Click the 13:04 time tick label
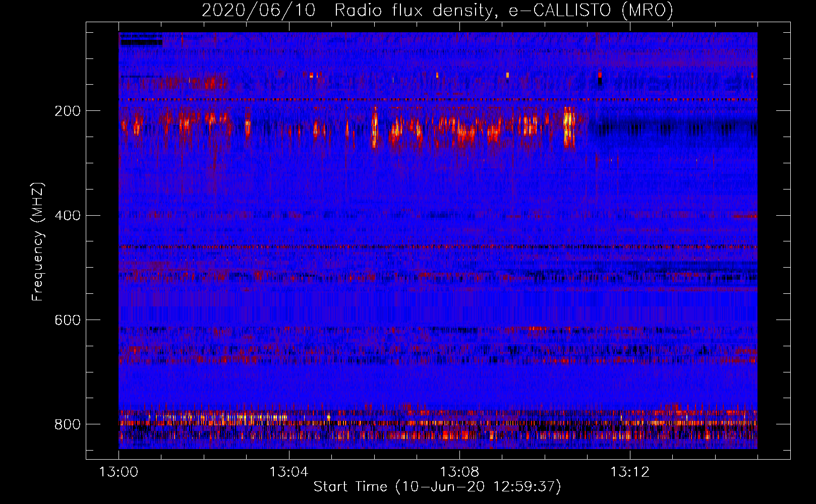Image resolution: width=816 pixels, height=504 pixels. point(288,472)
